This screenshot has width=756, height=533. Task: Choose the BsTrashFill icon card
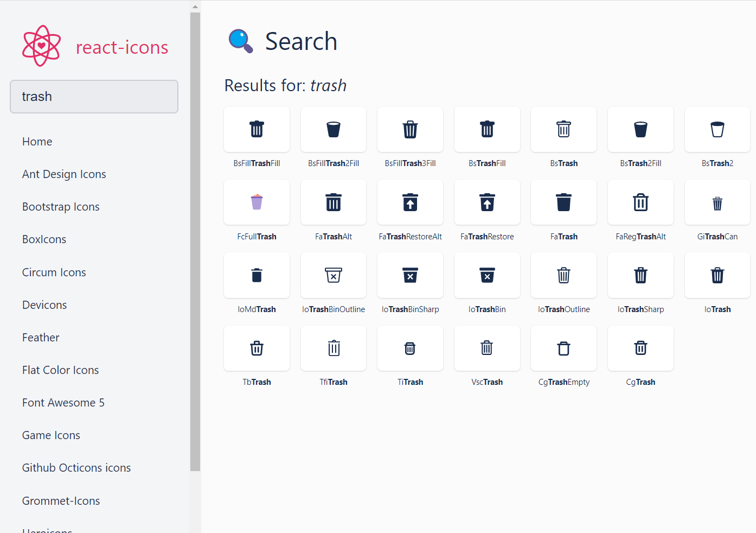pyautogui.click(x=487, y=130)
